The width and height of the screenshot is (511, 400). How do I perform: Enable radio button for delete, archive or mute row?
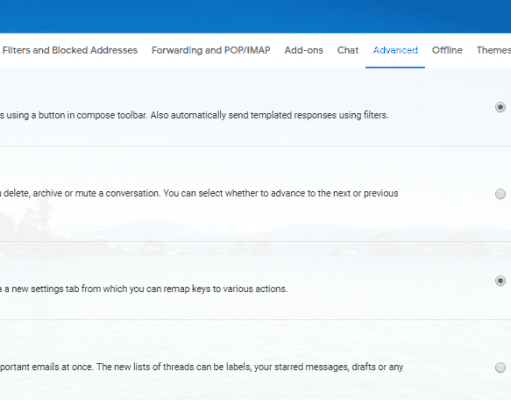point(500,194)
